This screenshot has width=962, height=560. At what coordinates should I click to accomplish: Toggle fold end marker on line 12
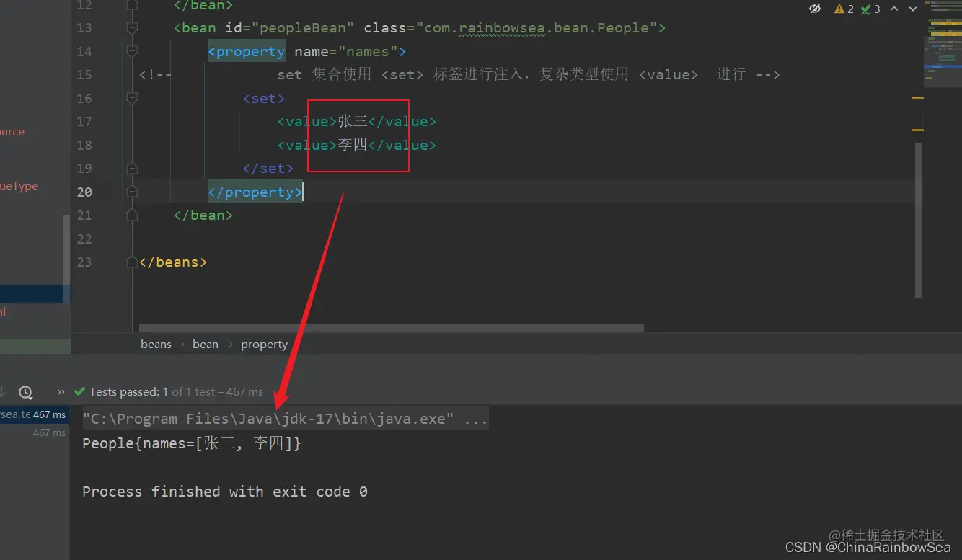131,5
